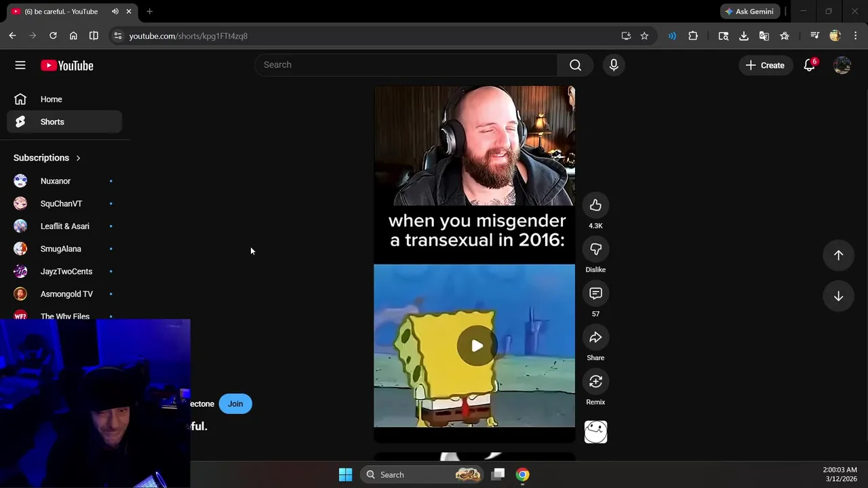This screenshot has width=868, height=488.
Task: Go back in browser history
Action: coord(12,36)
